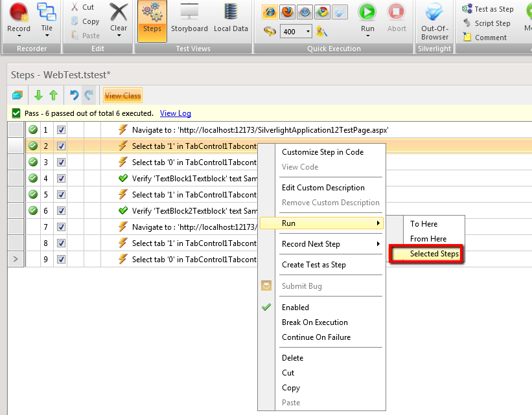Uncheck the checkbox for step 8
Screen dimensions: 532x415
(61, 243)
